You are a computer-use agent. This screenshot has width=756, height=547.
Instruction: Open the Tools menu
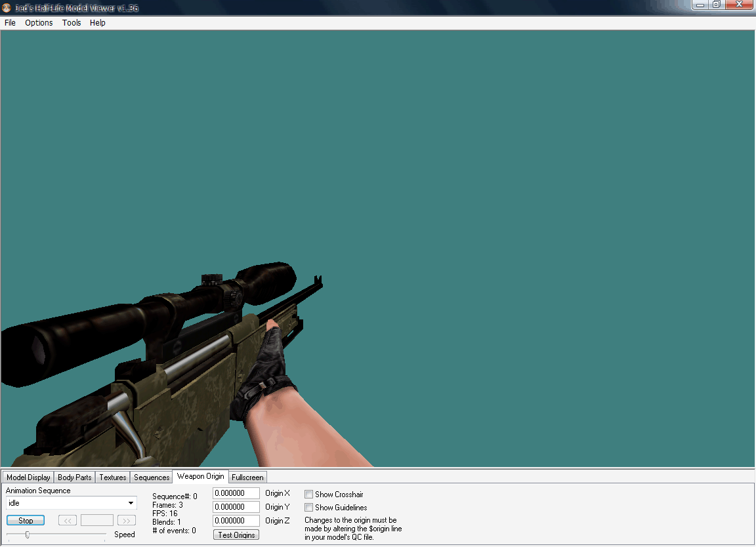pyautogui.click(x=72, y=23)
